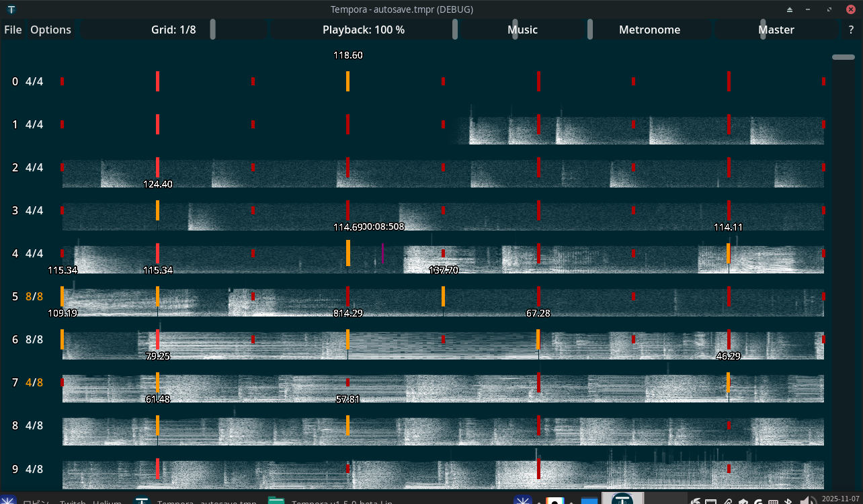Screen dimensions: 863x504
Task: Select the orange marker labeled 46.29
Action: click(729, 382)
